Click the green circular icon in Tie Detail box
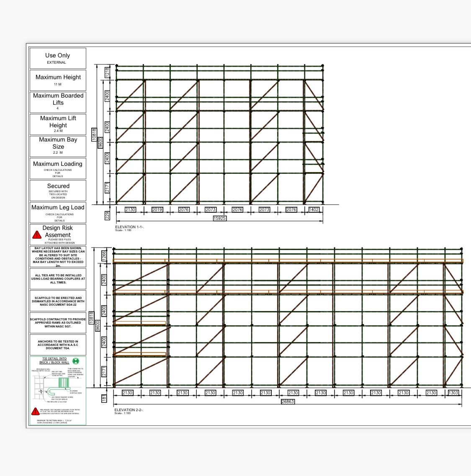 coord(76,361)
